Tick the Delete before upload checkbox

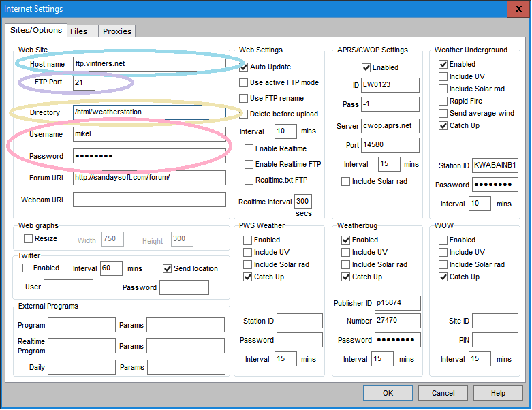point(244,114)
